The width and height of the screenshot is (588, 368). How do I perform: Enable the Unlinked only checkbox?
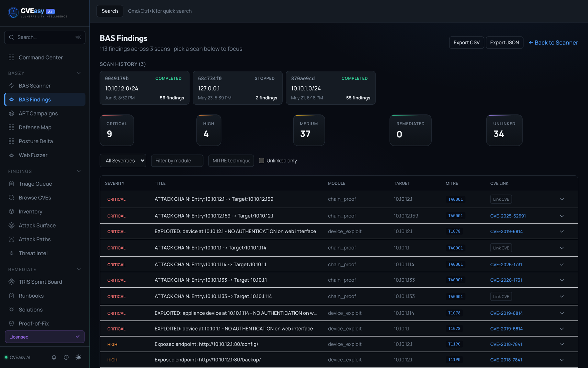262,161
